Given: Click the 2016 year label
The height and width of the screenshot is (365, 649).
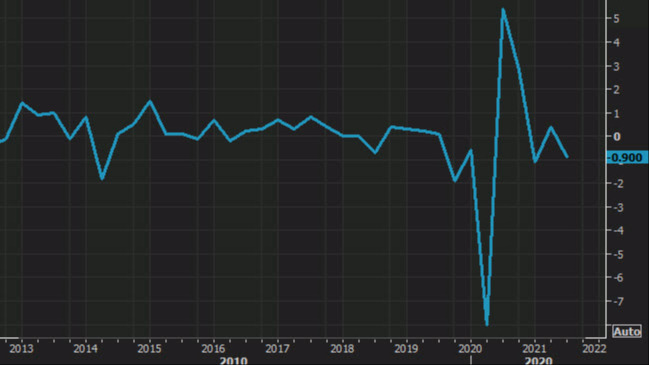Looking at the screenshot, I should pyautogui.click(x=214, y=349).
